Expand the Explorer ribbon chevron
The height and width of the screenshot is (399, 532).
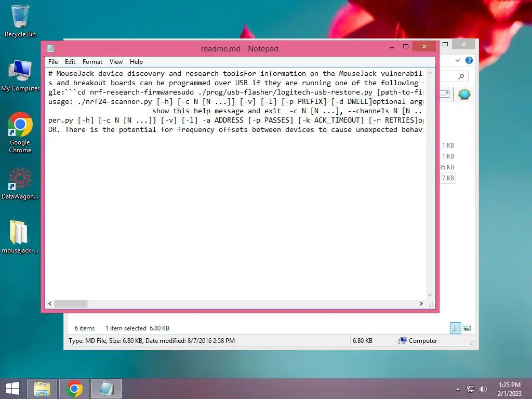click(x=457, y=60)
